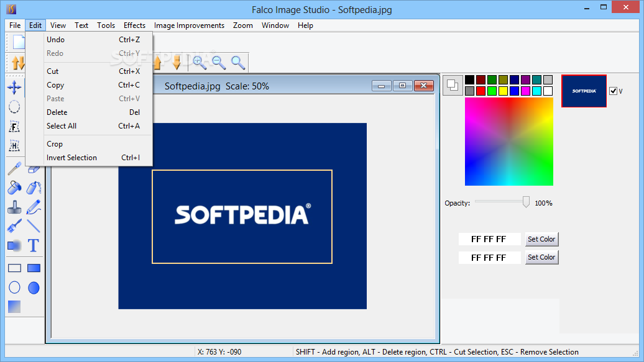This screenshot has width=644, height=362.
Task: Click the plain magnifier zoom reset icon
Action: click(238, 62)
